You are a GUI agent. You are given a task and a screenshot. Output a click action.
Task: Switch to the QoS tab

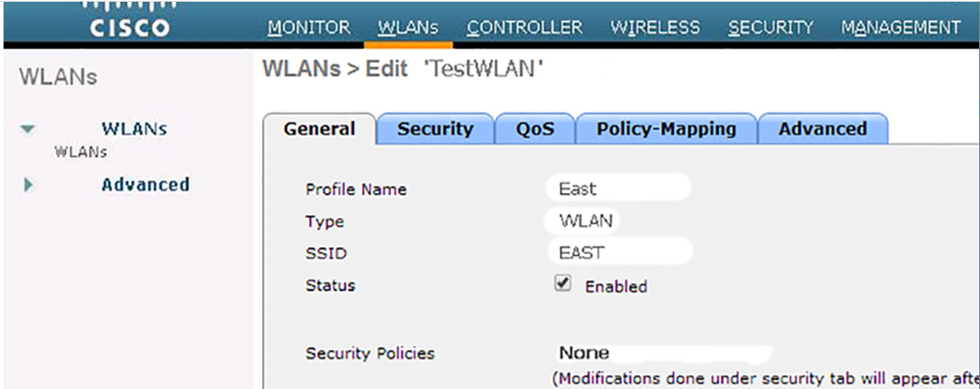pos(535,130)
